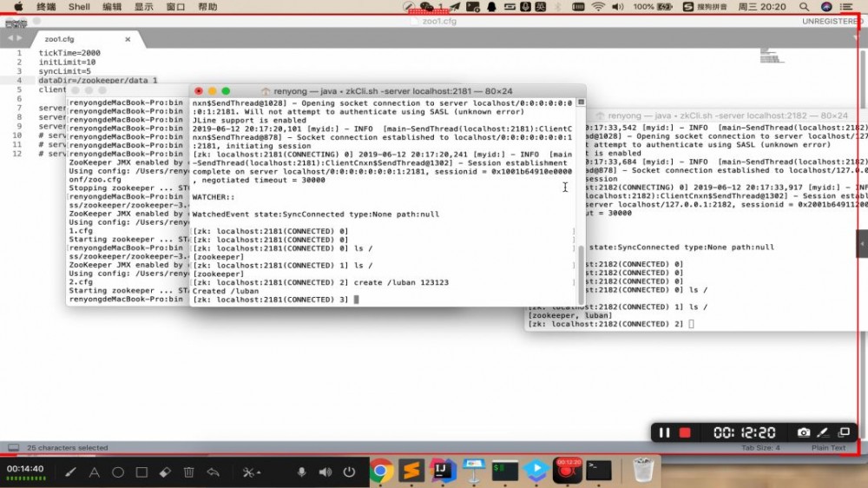Click '[zookeeper, luban]' in the 2182 terminal
Viewport: 868px width, 488px height.
[570, 315]
